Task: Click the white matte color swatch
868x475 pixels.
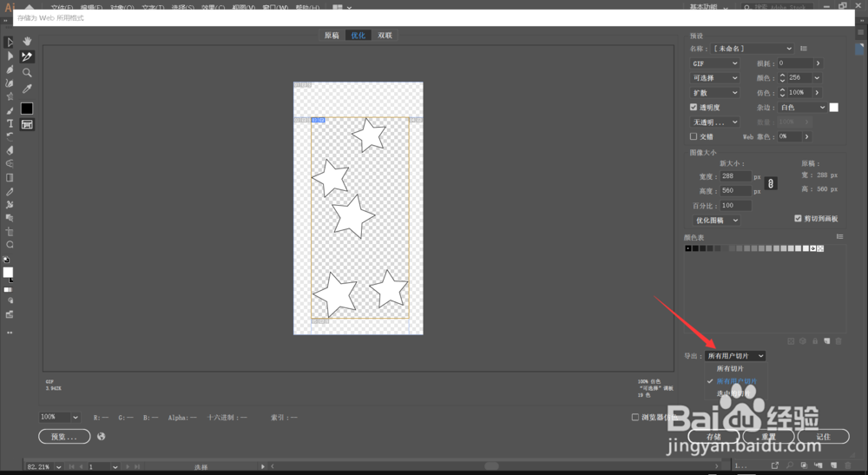Action: coord(833,108)
